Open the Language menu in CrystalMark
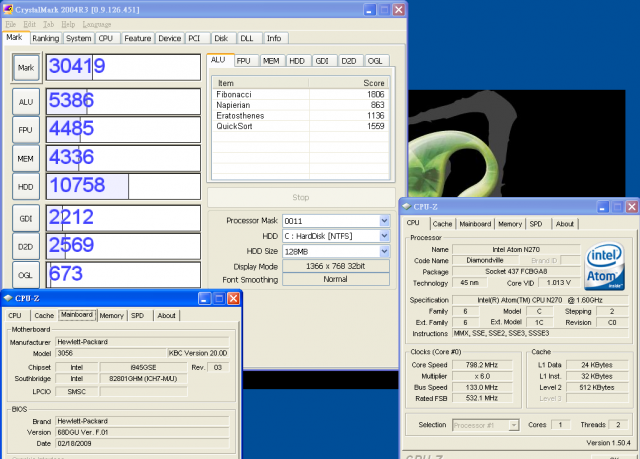Screen dimensions: 640x459 [97, 24]
